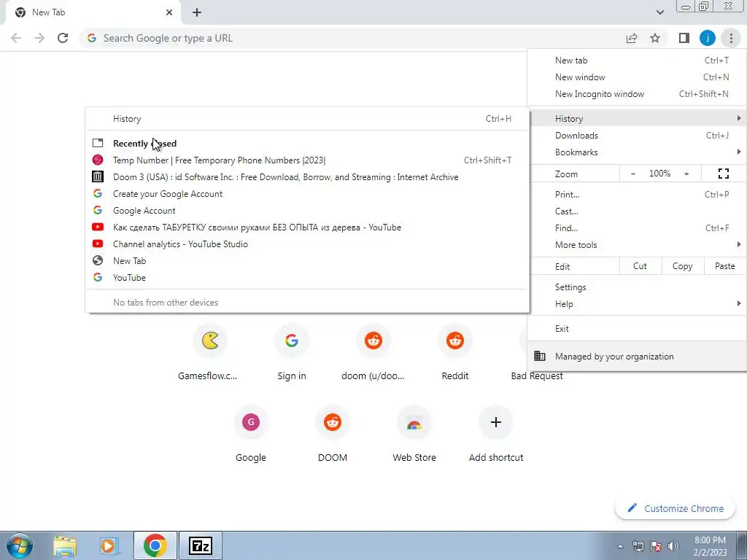This screenshot has width=747, height=560.
Task: Click the network tray icon
Action: point(638,546)
